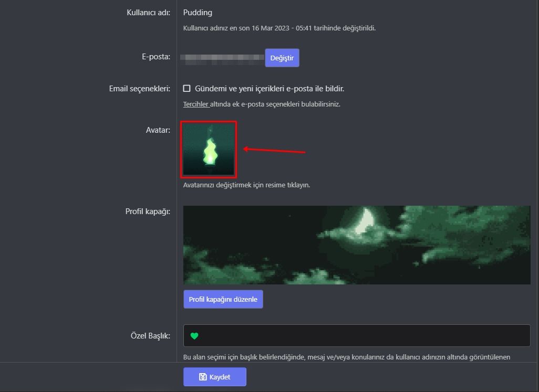Screen dimensions: 539x392
Task: Open the Tercihler link
Action: tap(196, 104)
